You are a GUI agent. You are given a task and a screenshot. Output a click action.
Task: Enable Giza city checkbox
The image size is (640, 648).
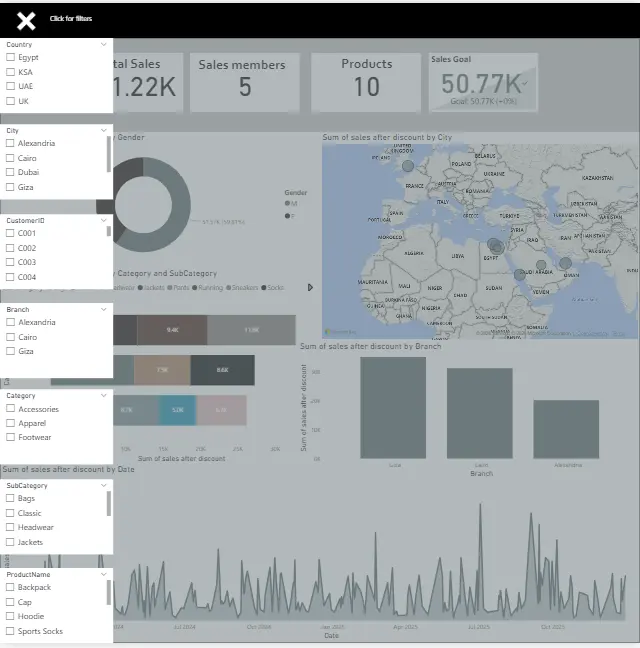point(10,187)
